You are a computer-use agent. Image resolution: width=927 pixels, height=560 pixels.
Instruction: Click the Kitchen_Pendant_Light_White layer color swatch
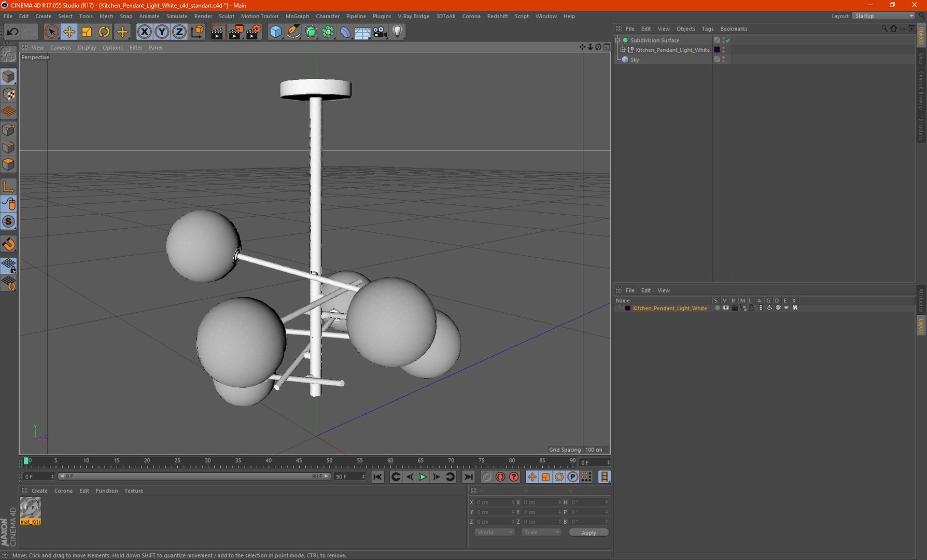(628, 308)
